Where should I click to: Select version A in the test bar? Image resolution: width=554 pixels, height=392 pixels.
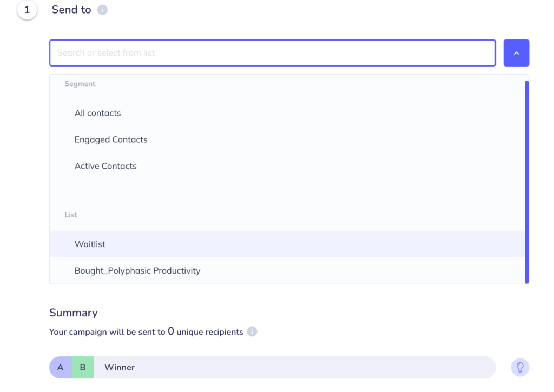point(61,367)
